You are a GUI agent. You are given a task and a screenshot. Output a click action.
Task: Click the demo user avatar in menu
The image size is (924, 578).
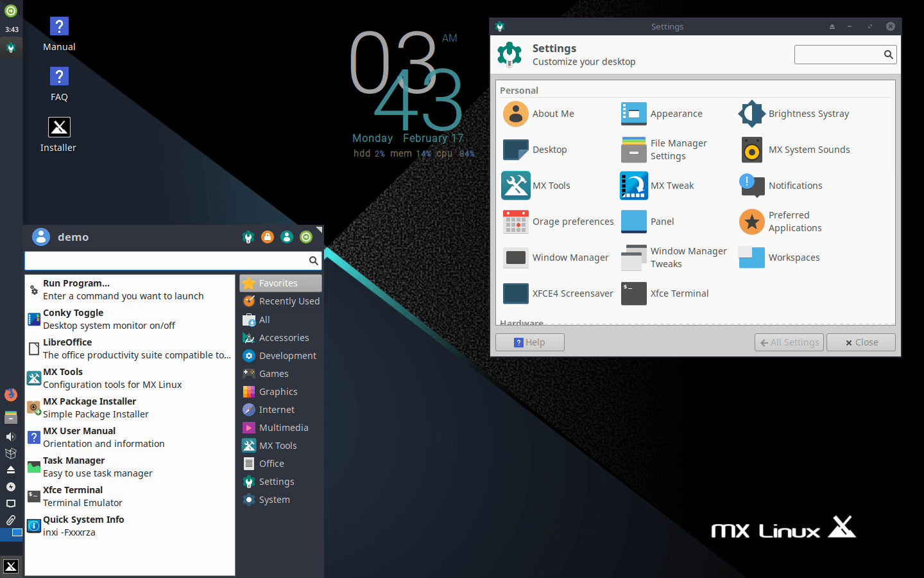[41, 237]
